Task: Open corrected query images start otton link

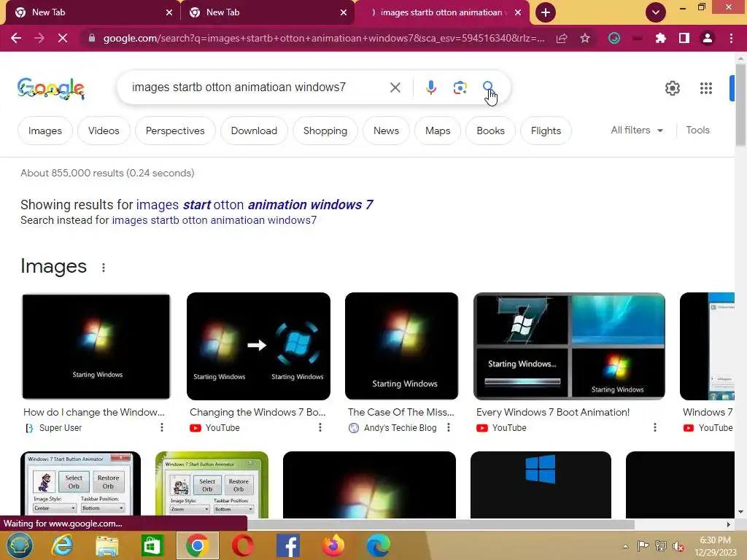Action: 255,205
